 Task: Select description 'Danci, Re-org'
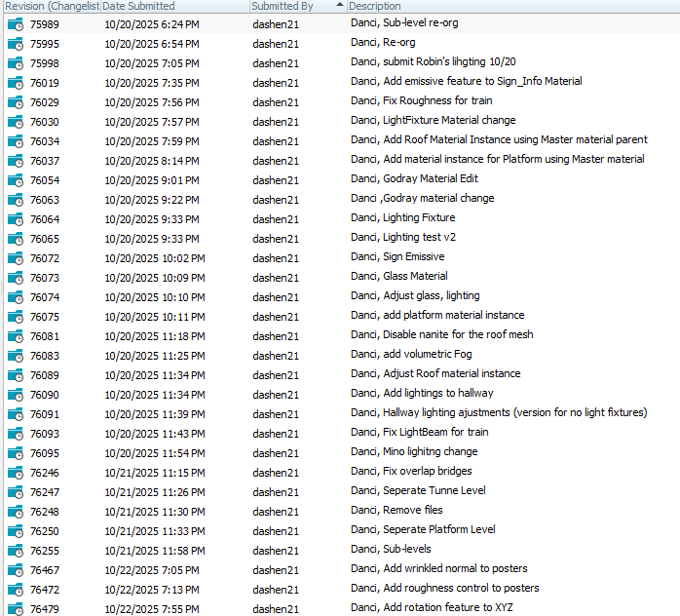[383, 43]
